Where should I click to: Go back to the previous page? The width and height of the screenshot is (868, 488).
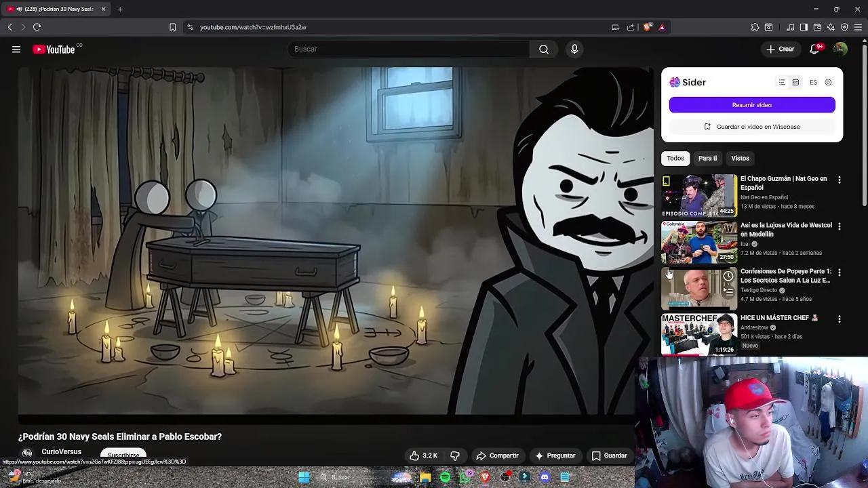point(9,27)
